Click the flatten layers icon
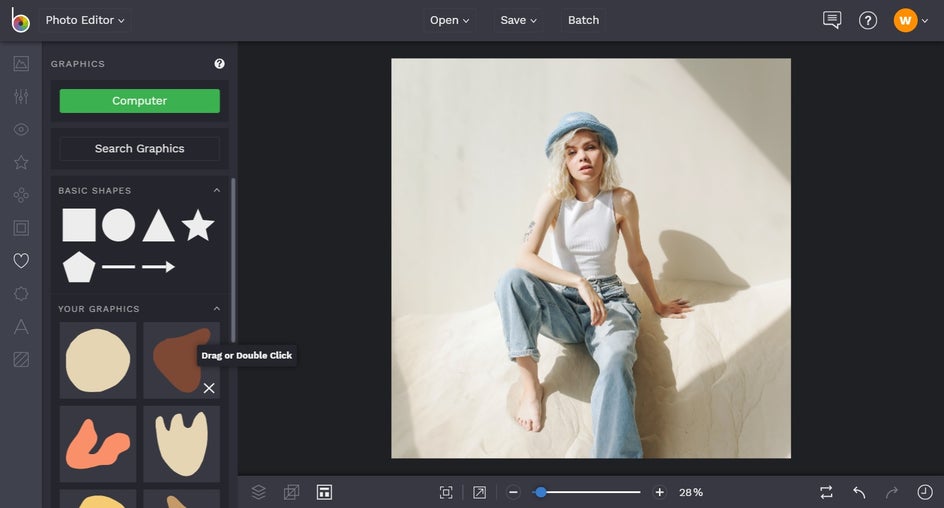 pyautogui.click(x=291, y=492)
